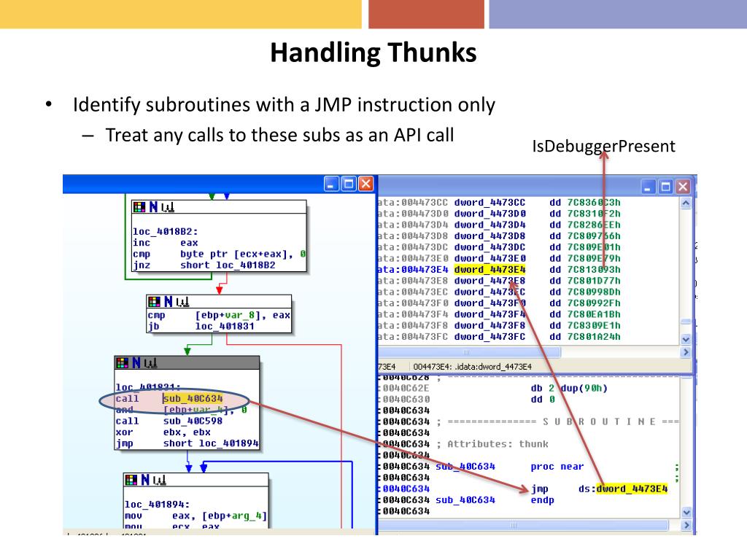Click the N icon on the loc_401831 node title
Image resolution: width=747 pixels, height=560 pixels.
tap(136, 363)
